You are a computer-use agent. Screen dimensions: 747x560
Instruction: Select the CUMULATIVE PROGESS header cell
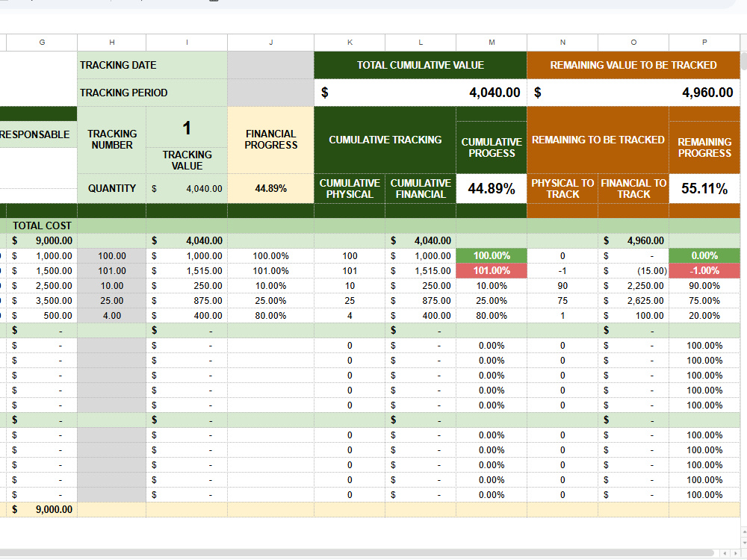(x=492, y=148)
